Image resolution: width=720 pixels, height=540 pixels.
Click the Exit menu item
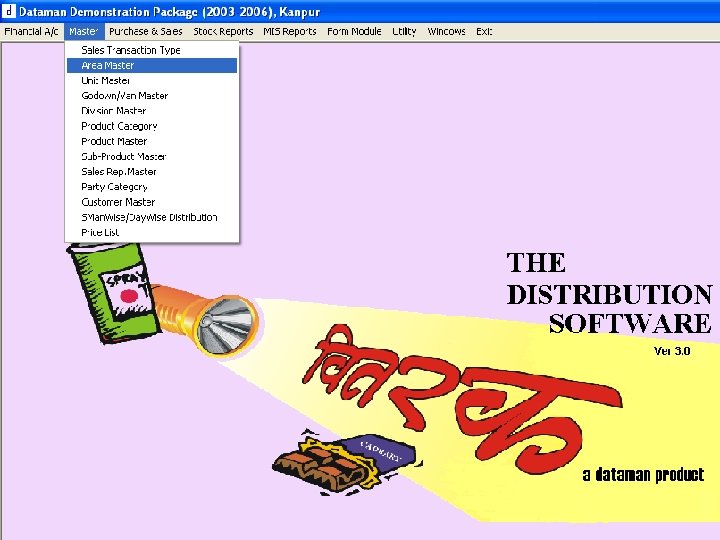[484, 32]
